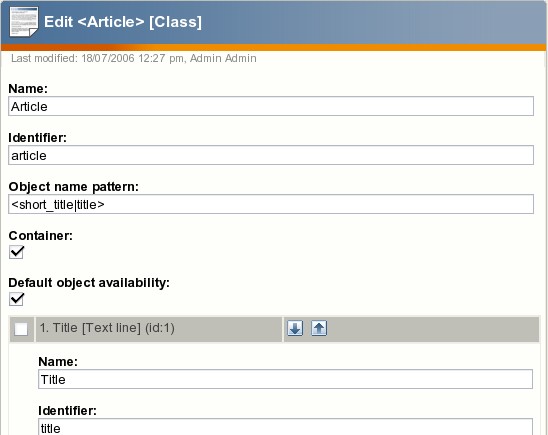This screenshot has height=435, width=548.
Task: Click the Article class document icon
Action: 24,22
